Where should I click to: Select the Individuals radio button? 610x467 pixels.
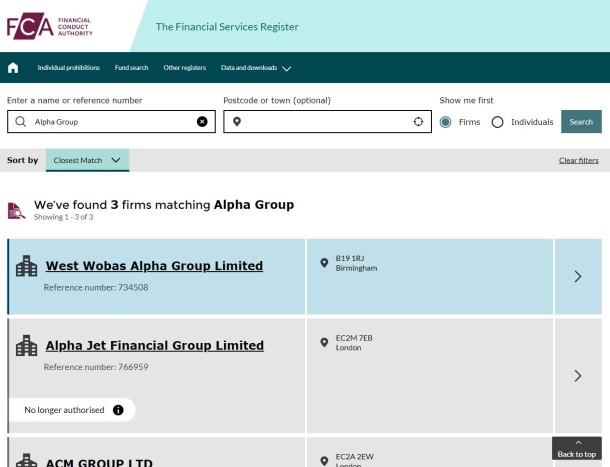(x=498, y=122)
